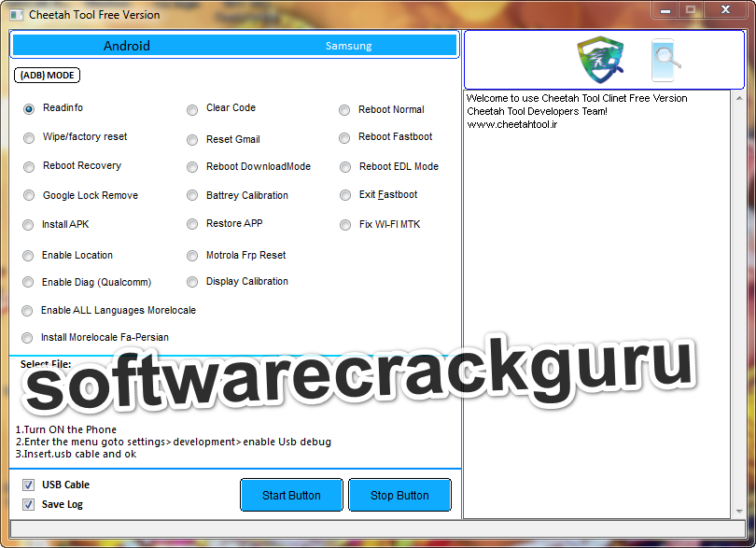Image resolution: width=756 pixels, height=548 pixels.
Task: Switch to the Android tab
Action: tap(127, 46)
